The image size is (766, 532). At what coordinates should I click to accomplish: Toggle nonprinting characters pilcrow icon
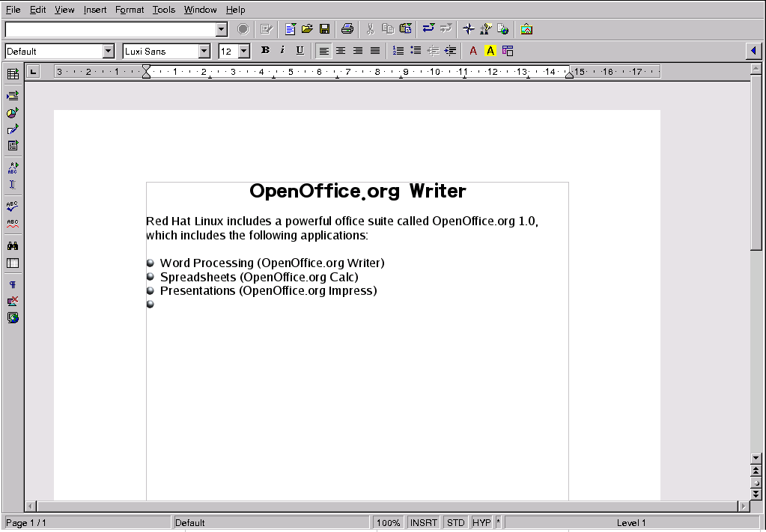12,284
